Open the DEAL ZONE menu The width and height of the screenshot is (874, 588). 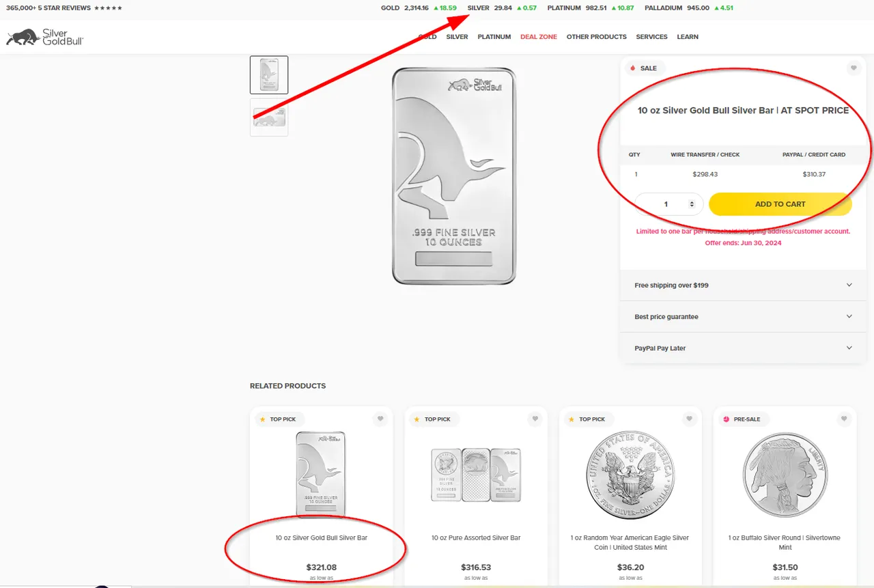pos(539,37)
